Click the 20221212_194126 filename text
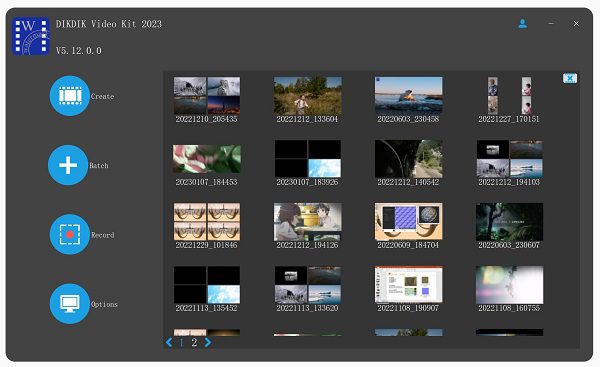The width and height of the screenshot is (600, 367). 307,245
